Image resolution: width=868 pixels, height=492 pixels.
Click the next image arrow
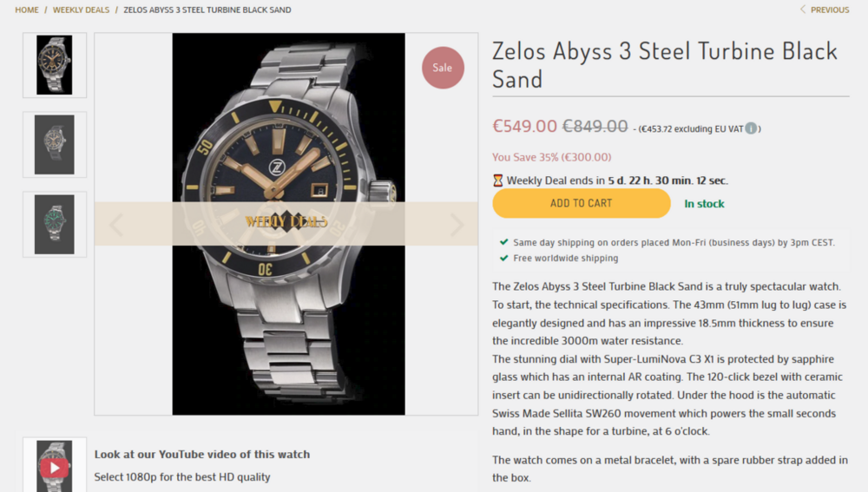point(457,225)
